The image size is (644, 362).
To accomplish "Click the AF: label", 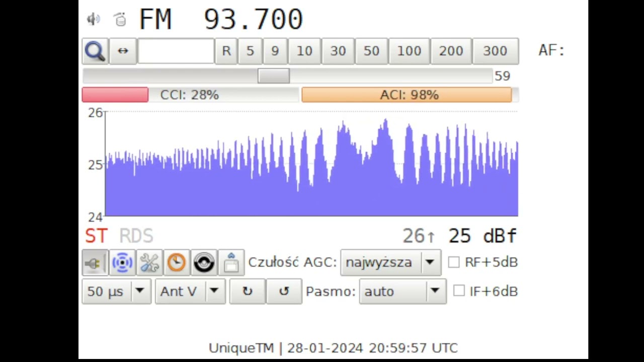I will pos(551,50).
